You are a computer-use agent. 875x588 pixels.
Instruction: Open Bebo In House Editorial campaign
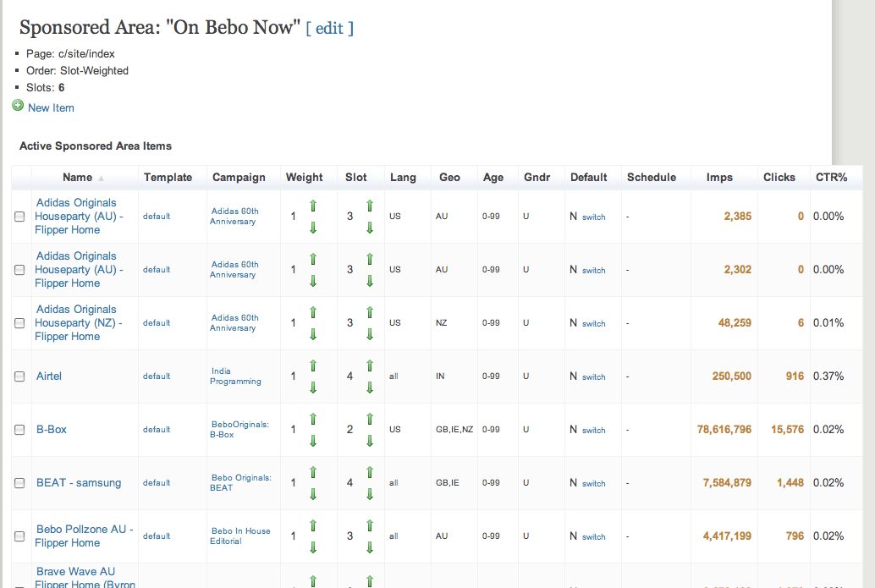[x=240, y=536]
